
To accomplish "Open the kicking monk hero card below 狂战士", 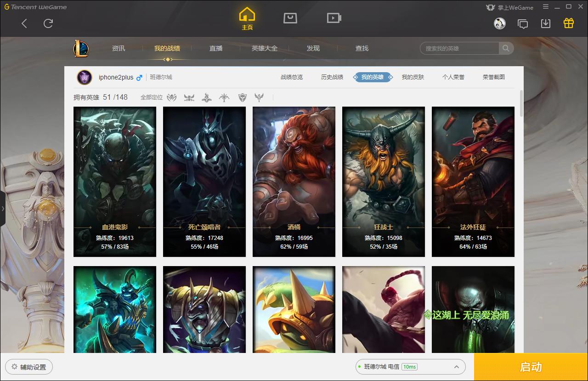I will coord(384,310).
